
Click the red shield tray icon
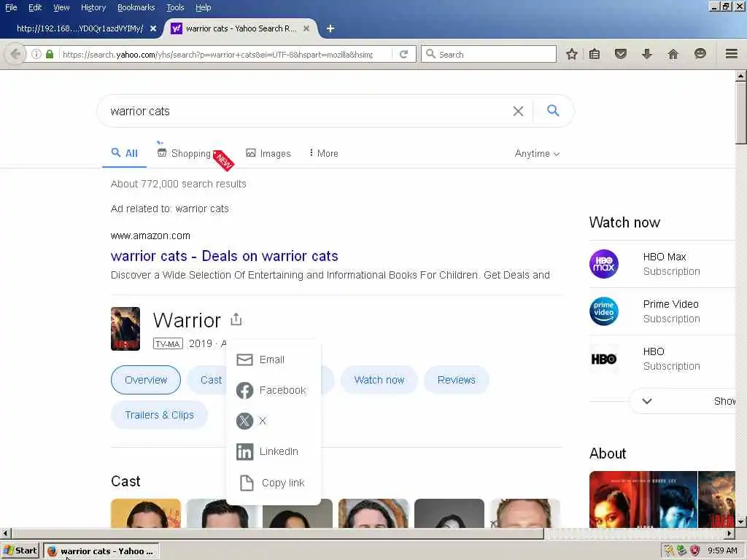click(694, 551)
